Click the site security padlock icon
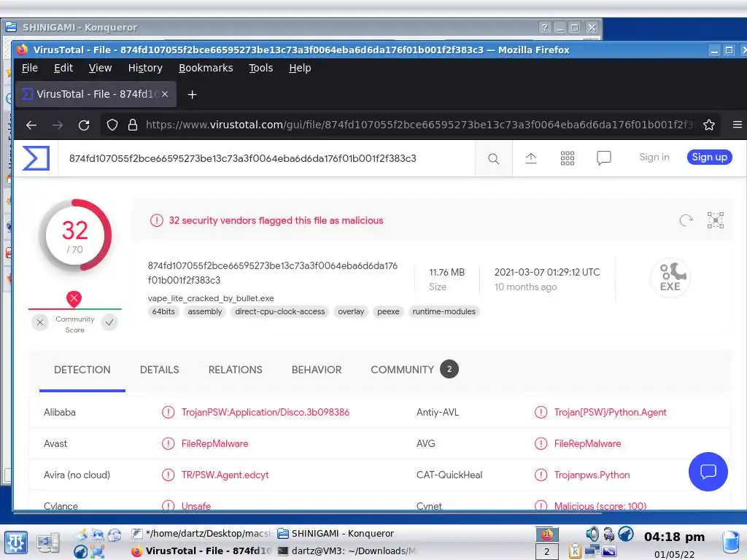Viewport: 747px width, 560px height. [133, 125]
